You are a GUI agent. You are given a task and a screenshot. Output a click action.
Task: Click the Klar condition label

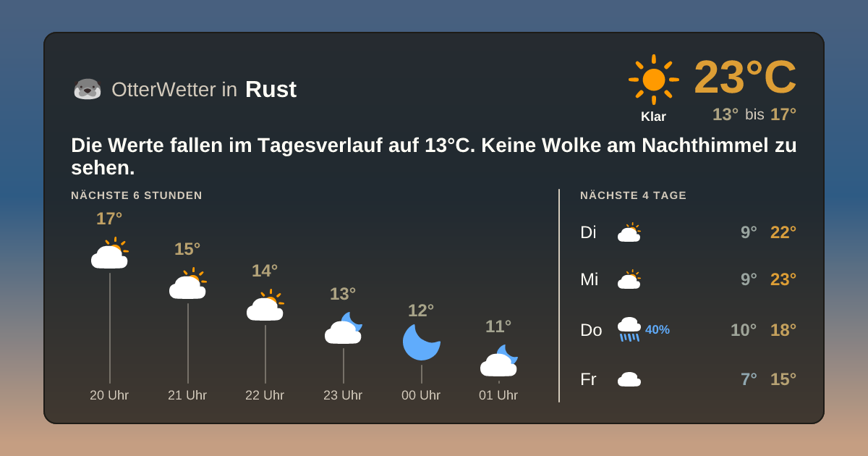(653, 117)
